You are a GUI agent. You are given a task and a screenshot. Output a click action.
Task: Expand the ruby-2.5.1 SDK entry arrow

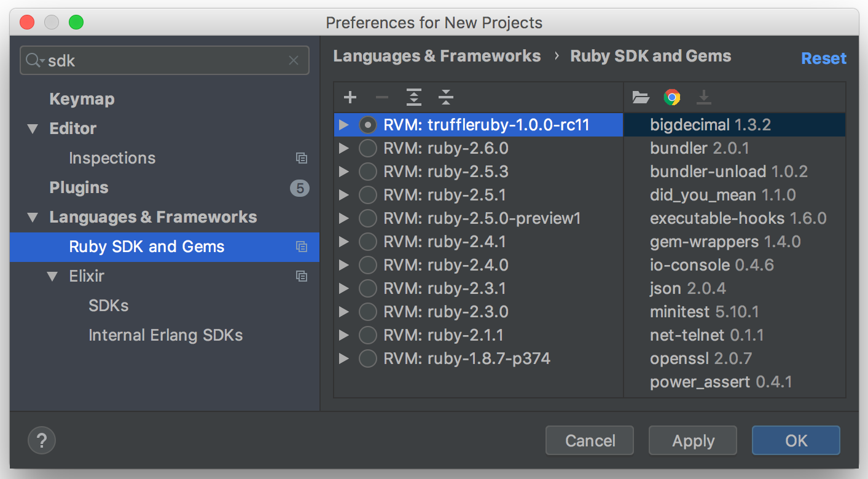(344, 195)
